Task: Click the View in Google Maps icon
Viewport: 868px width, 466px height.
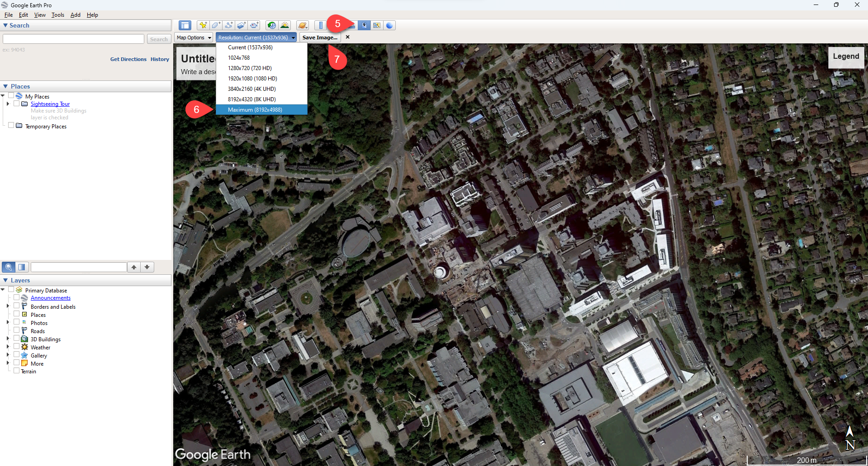Action: coord(376,25)
